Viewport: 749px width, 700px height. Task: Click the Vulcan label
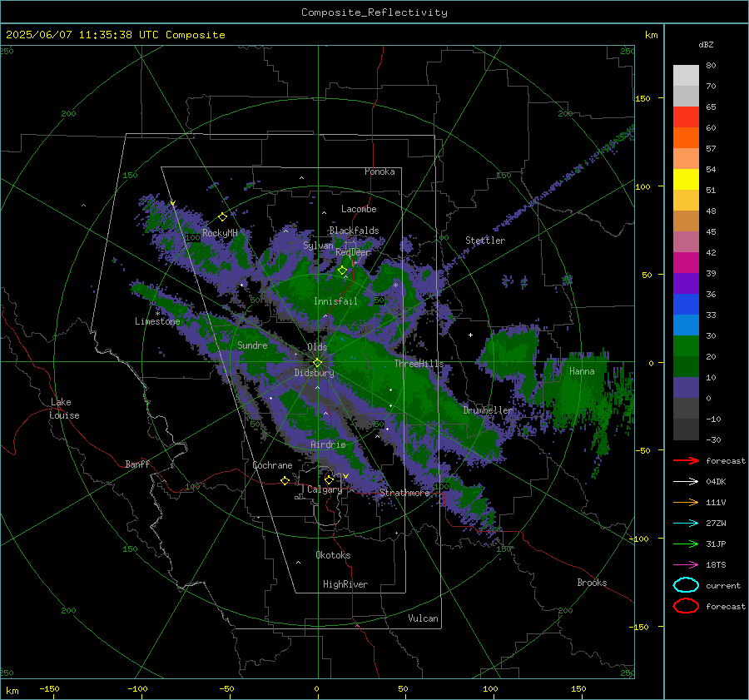click(424, 618)
